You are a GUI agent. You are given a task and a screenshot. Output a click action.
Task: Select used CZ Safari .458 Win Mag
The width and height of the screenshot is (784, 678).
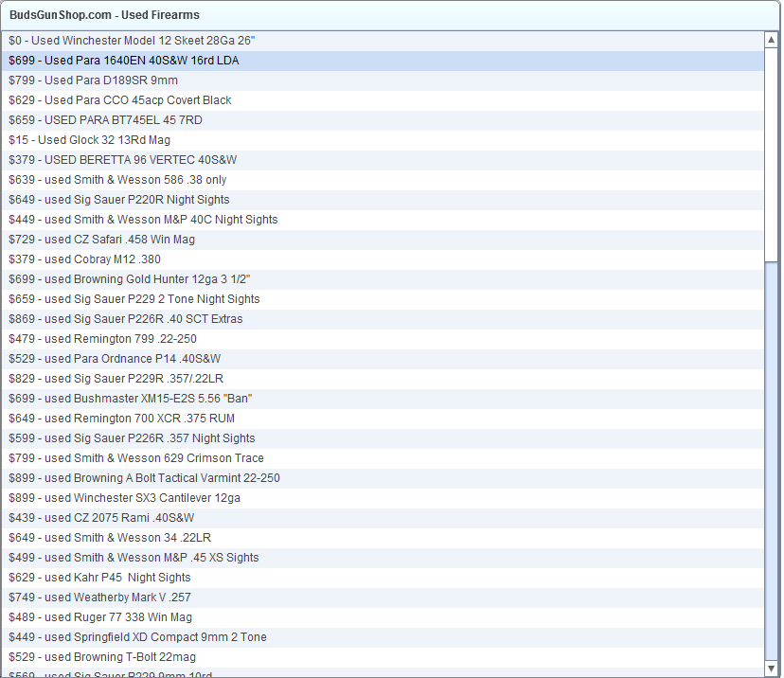click(x=383, y=240)
